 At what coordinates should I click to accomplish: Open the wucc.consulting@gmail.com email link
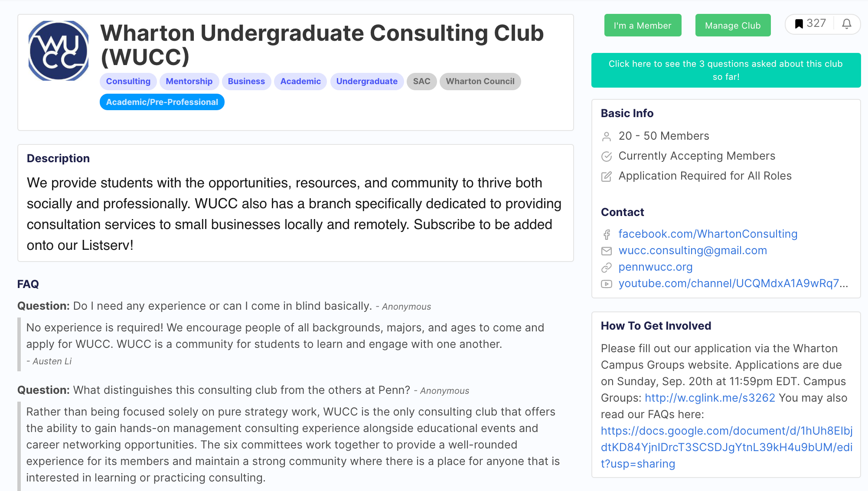(692, 251)
